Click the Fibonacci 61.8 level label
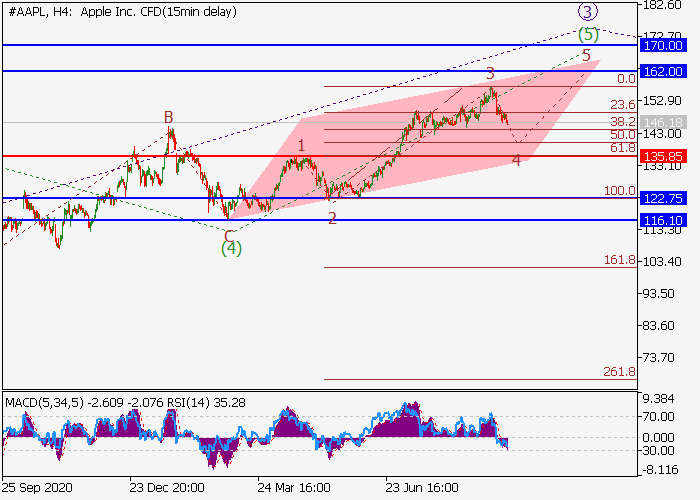The image size is (700, 500). [622, 147]
